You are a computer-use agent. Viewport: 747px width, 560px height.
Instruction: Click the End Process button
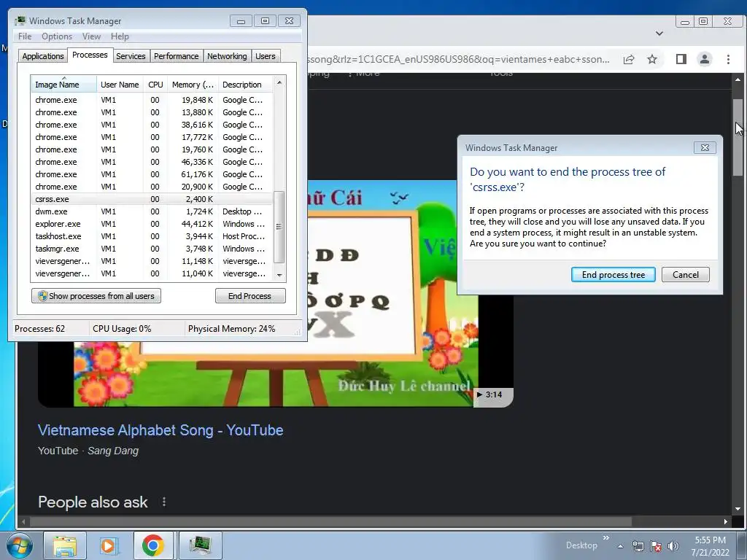(250, 296)
